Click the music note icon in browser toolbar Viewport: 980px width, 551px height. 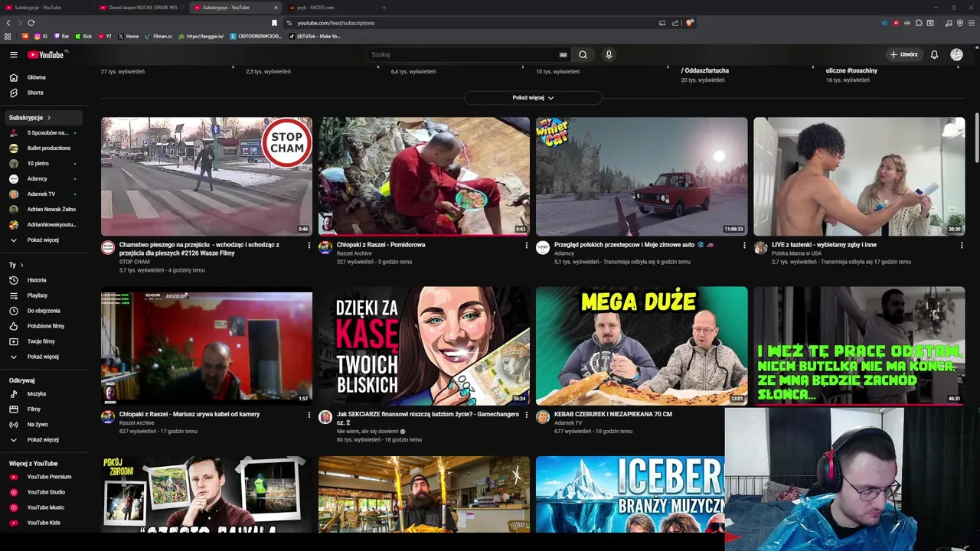coord(949,23)
